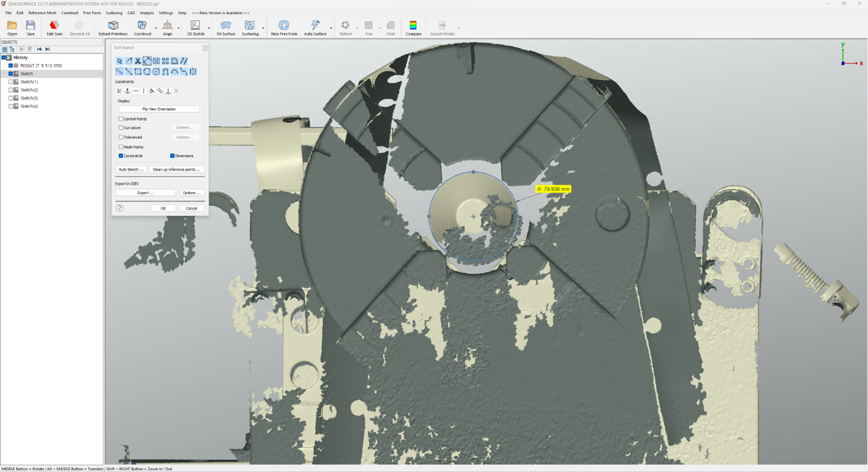
Task: Click the perpendicular constraint icon
Action: coord(168,91)
